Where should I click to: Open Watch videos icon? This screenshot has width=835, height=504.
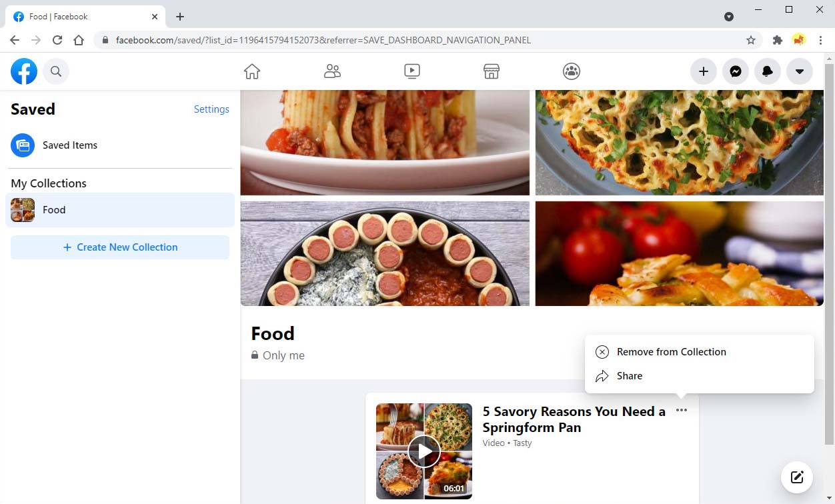[411, 71]
